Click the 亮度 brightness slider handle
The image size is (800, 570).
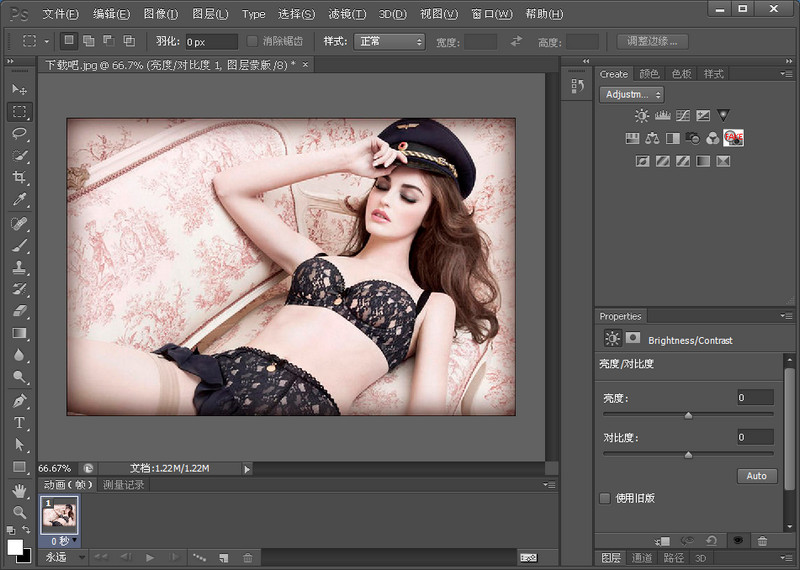tap(688, 415)
